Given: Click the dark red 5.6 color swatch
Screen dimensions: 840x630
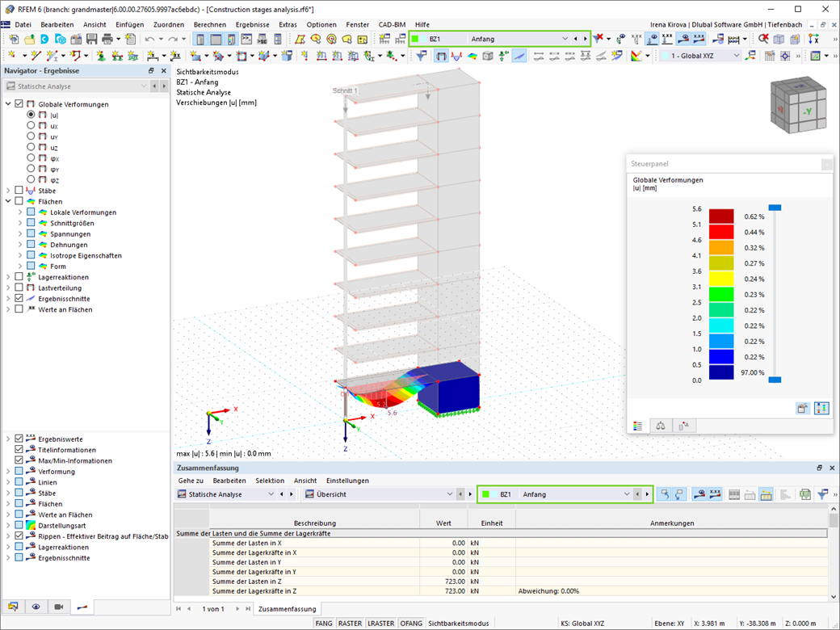Looking at the screenshot, I should 721,216.
